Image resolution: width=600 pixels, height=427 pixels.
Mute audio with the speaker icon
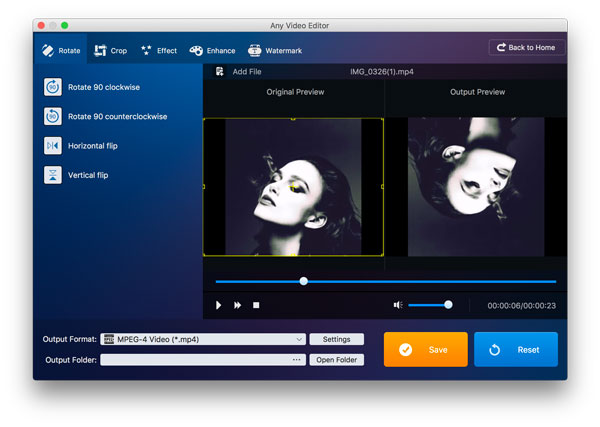(397, 305)
